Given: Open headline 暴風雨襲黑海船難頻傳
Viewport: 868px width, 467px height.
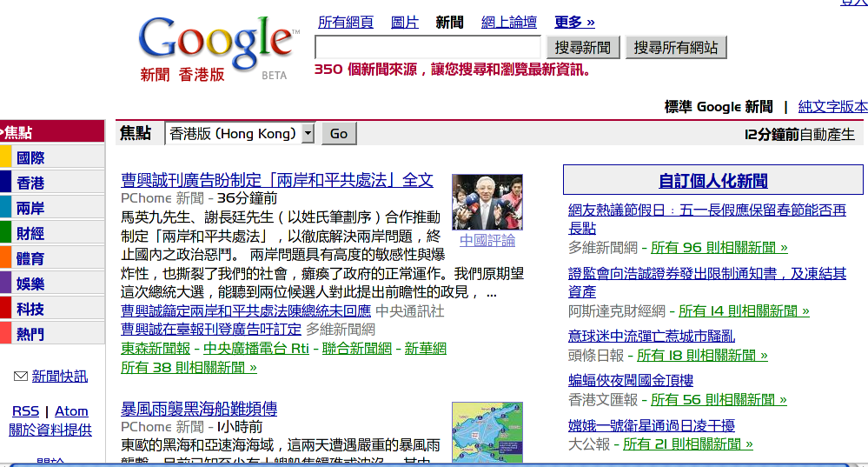Looking at the screenshot, I should pyautogui.click(x=199, y=409).
